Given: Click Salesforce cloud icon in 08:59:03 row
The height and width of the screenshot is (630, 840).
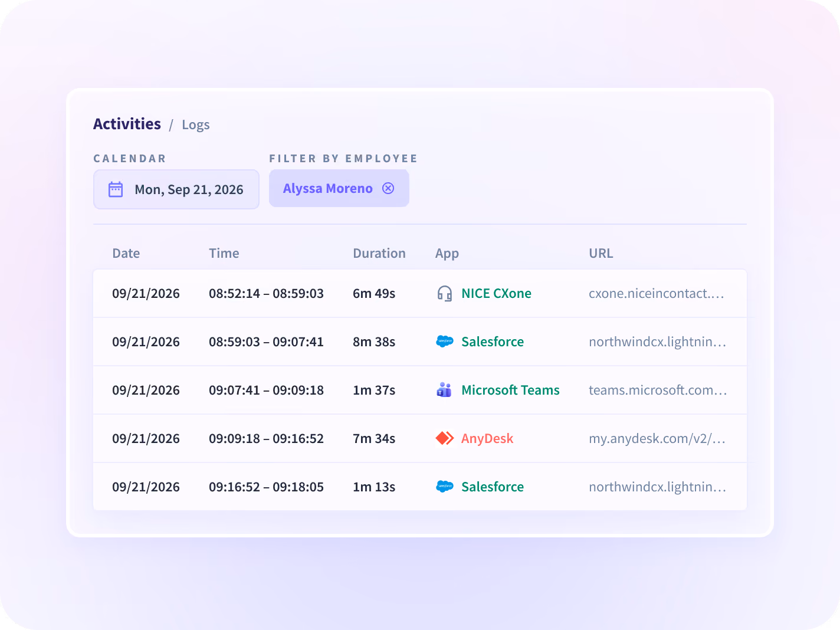Looking at the screenshot, I should tap(445, 342).
